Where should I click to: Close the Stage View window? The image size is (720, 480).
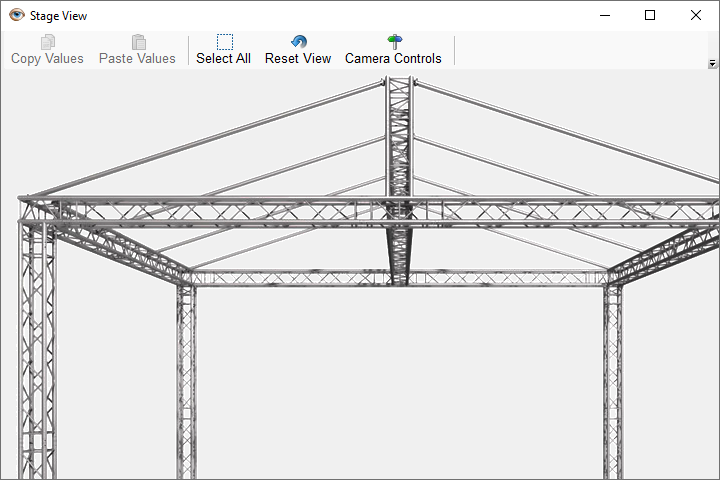(x=696, y=15)
